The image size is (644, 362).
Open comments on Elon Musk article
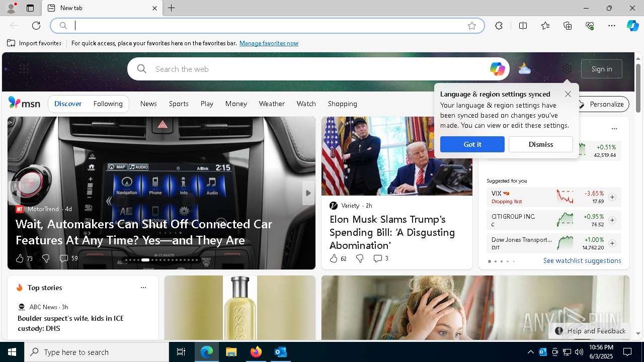tap(381, 258)
